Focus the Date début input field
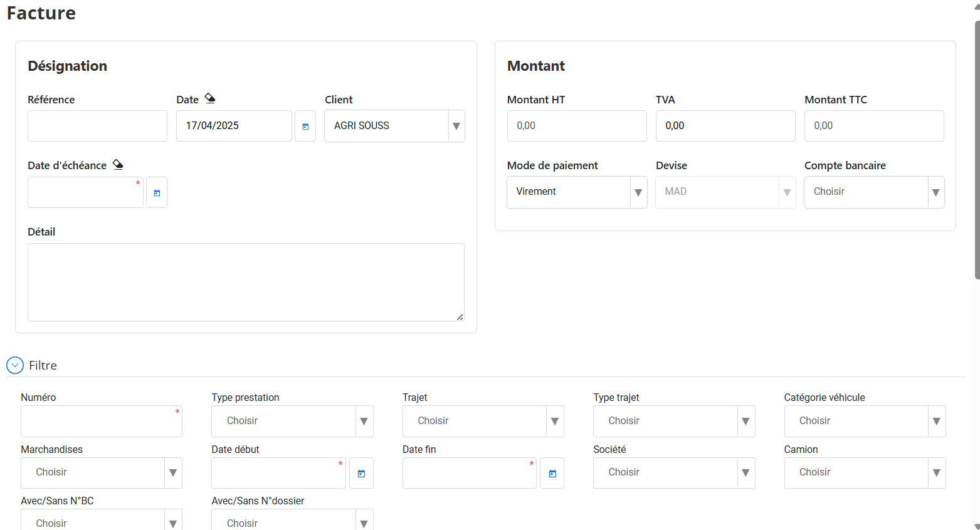The image size is (980, 530). [278, 473]
